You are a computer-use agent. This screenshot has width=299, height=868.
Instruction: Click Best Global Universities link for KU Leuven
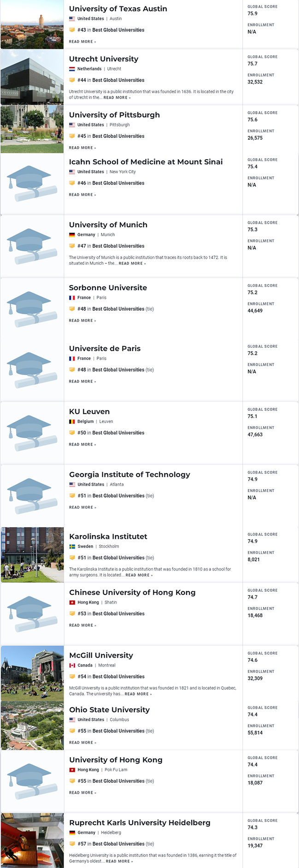[x=118, y=433]
